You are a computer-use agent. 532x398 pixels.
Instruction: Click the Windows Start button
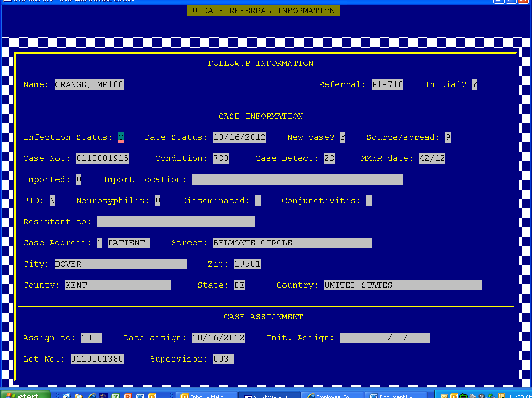tap(25, 395)
